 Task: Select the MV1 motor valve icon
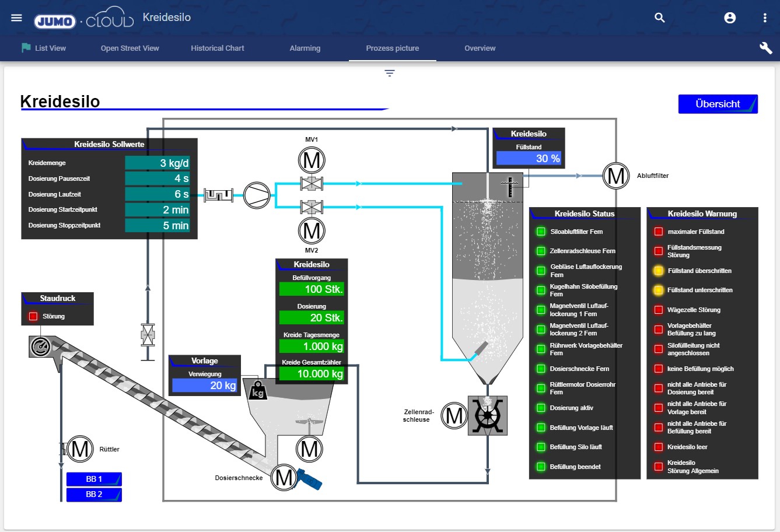click(x=312, y=159)
